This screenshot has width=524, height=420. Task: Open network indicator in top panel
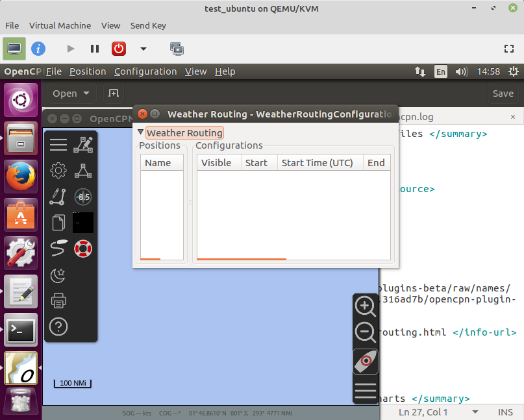pos(420,71)
